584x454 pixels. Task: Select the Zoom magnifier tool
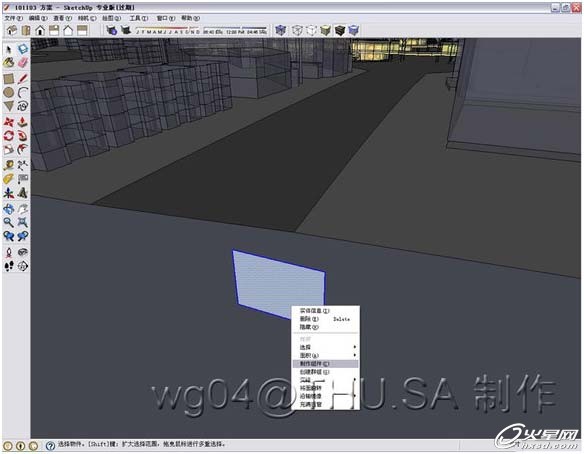(9, 223)
